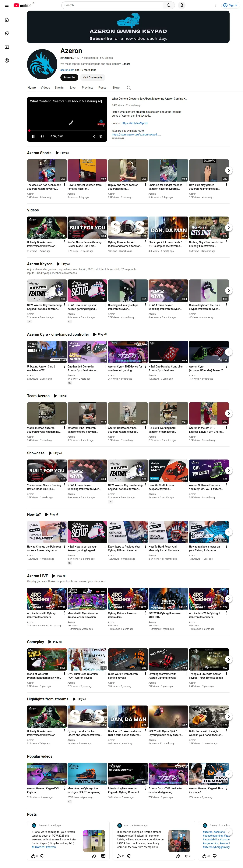
Task: Click the search magnifier button
Action: click(169, 5)
